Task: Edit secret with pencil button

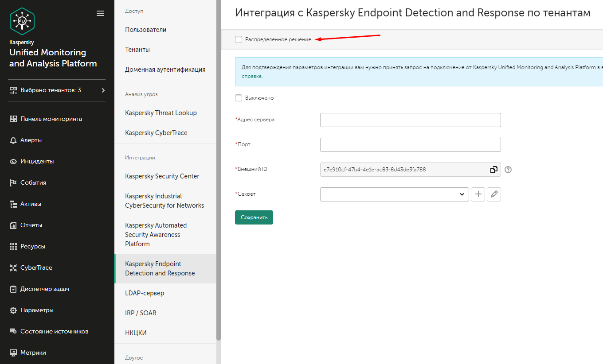Action: (494, 194)
